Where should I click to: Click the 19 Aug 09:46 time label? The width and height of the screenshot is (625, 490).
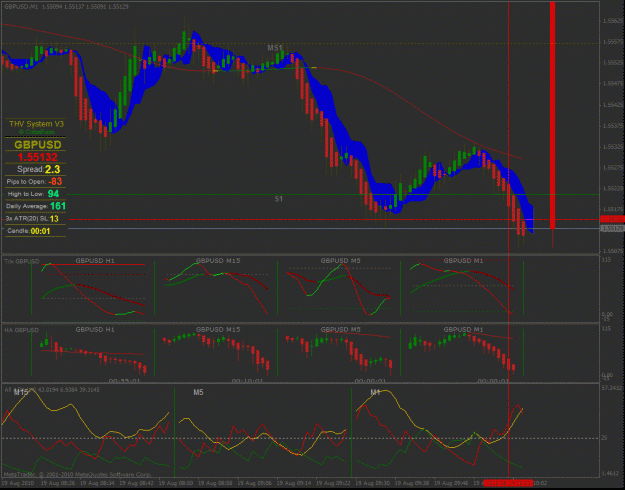[452, 483]
